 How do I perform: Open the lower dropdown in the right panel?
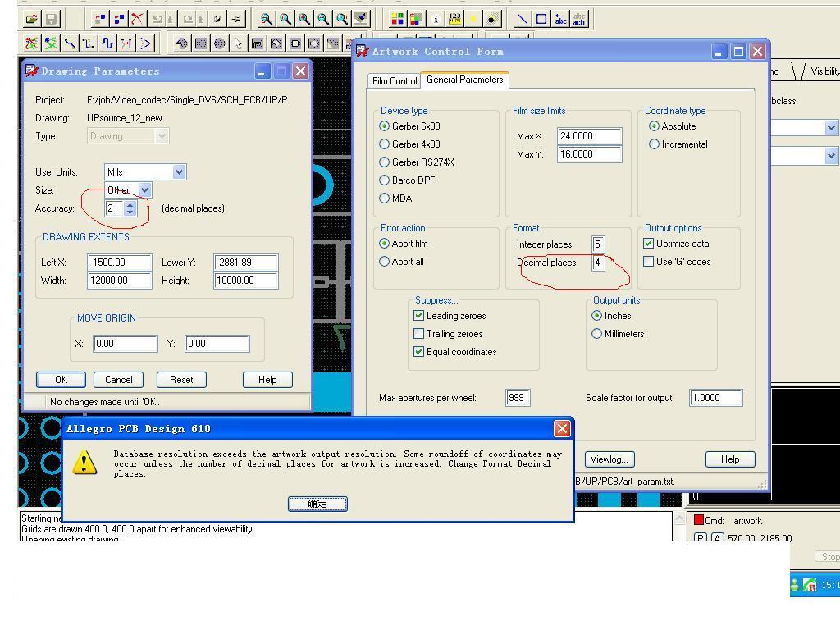[x=831, y=156]
